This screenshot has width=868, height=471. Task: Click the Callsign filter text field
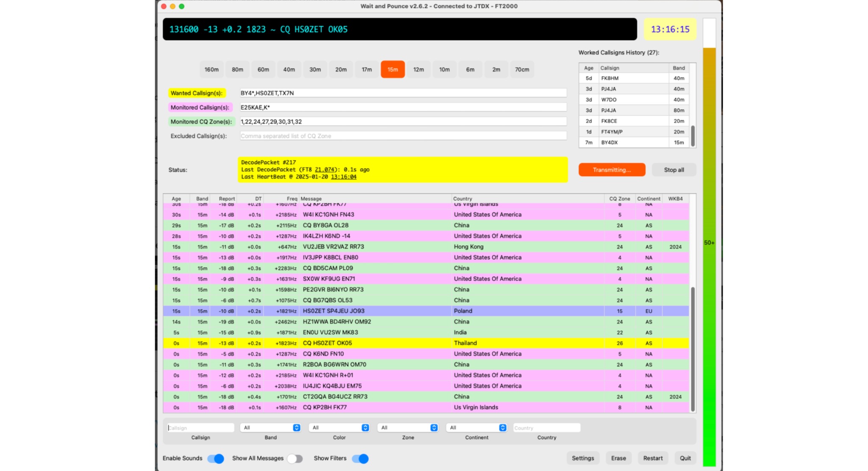(x=200, y=428)
